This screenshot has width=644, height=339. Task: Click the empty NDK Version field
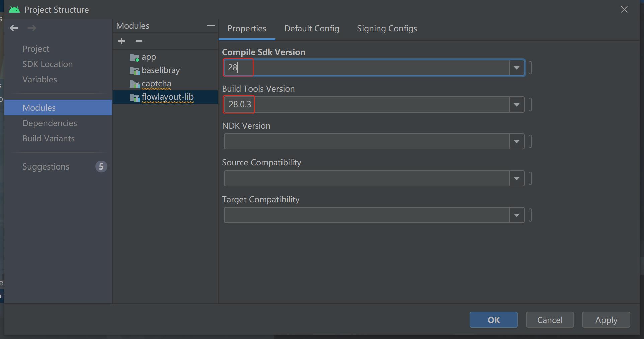coord(367,142)
